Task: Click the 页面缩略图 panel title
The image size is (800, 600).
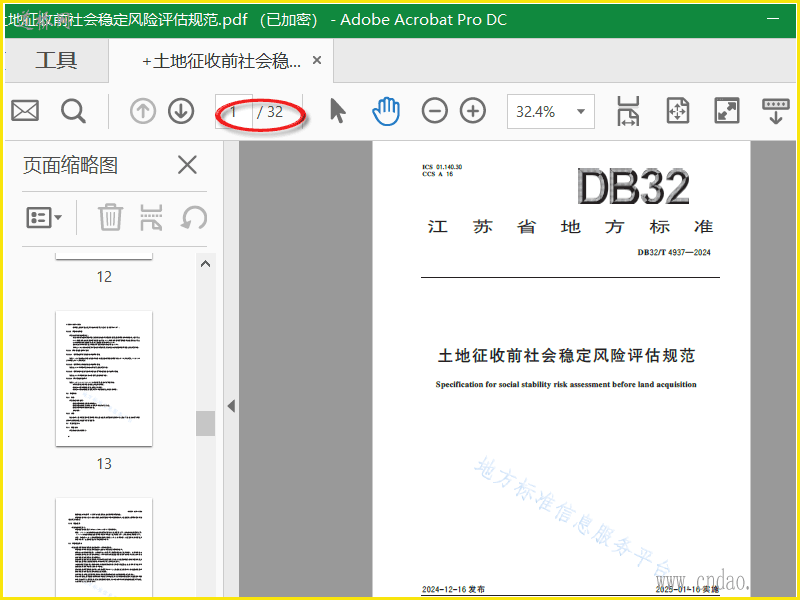Action: pyautogui.click(x=70, y=165)
